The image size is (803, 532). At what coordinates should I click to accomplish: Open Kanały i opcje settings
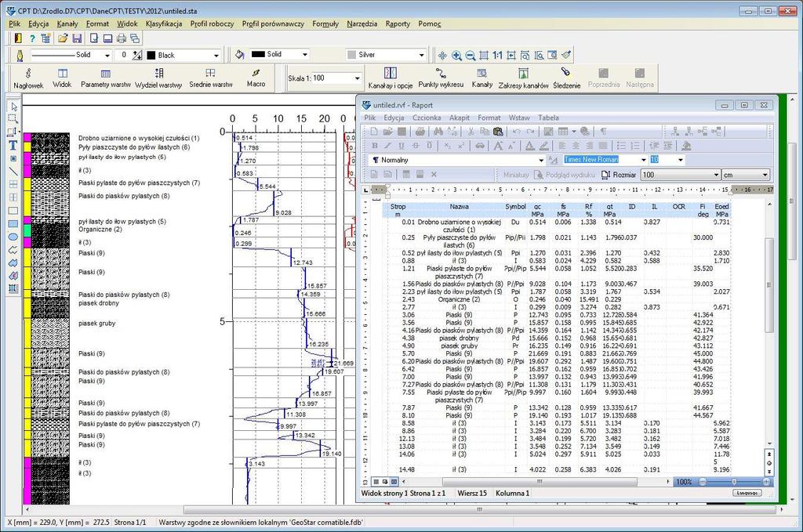(x=391, y=78)
